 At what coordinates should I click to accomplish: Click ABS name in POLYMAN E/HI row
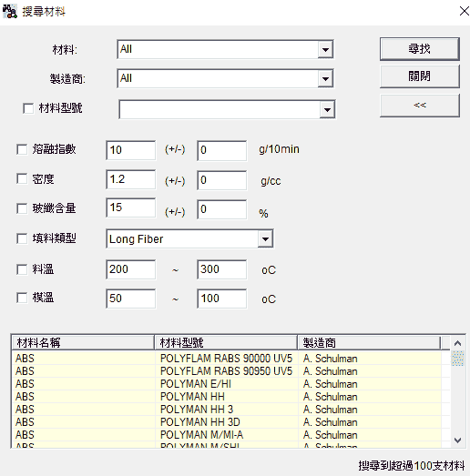(x=25, y=384)
